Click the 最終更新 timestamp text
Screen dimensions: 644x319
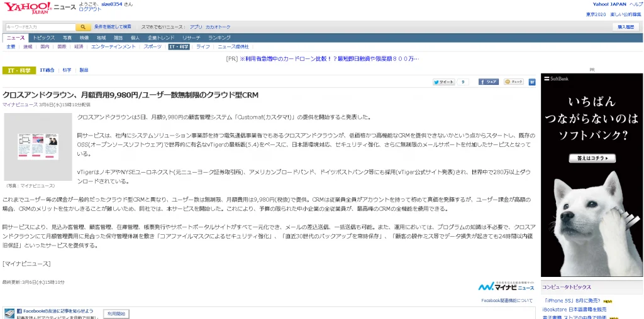click(x=33, y=282)
